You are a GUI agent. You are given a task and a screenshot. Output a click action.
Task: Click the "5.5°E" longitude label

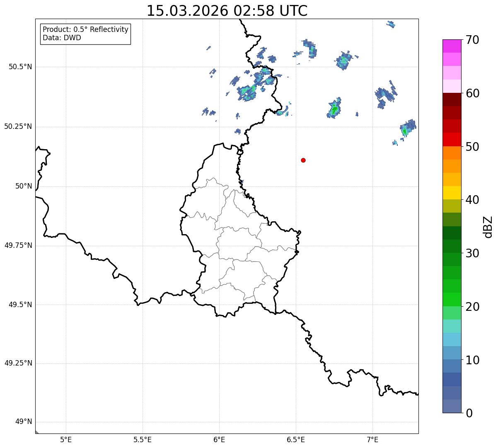click(x=143, y=440)
